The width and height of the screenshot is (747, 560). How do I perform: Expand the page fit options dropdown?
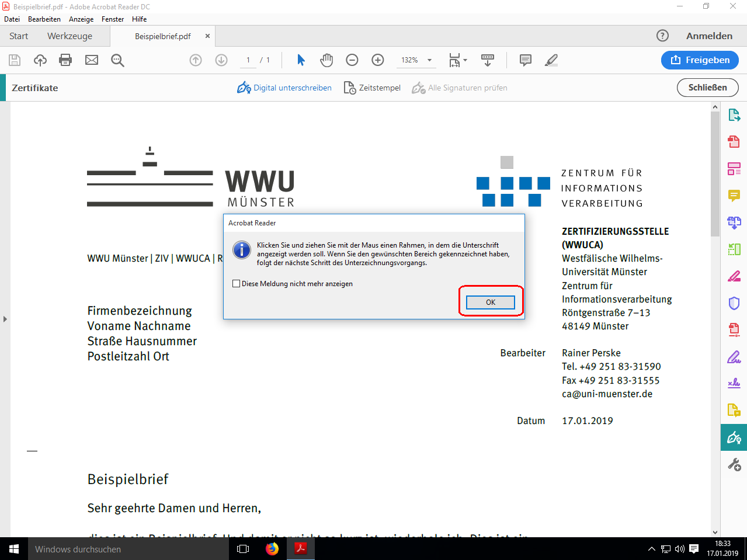click(465, 60)
